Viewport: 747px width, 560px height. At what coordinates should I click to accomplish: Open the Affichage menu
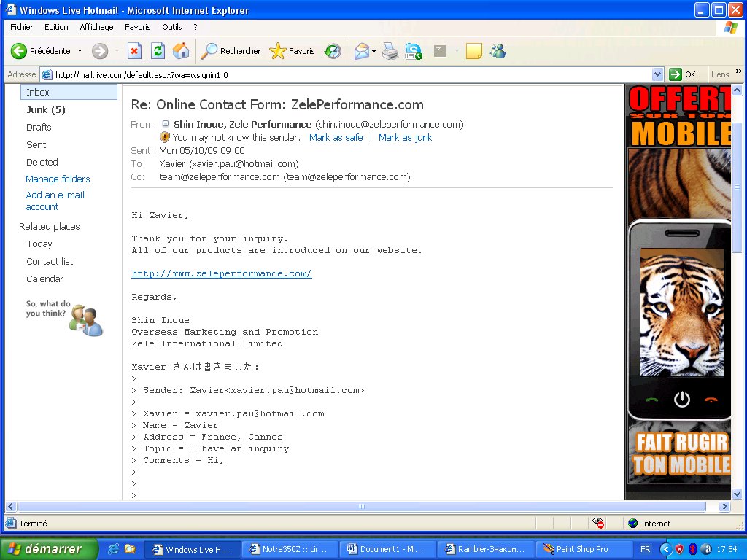[96, 27]
